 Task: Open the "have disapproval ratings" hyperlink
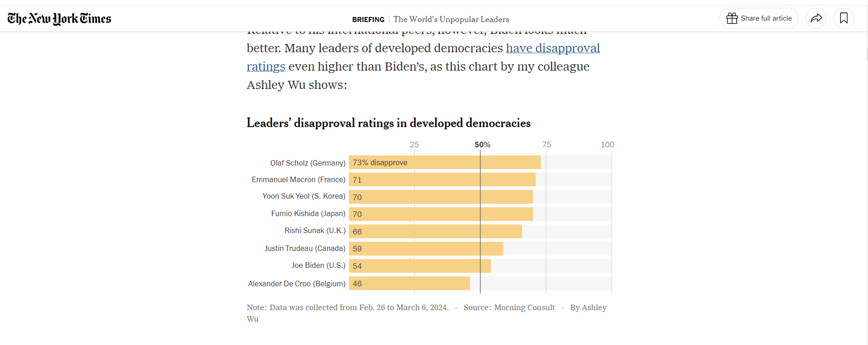(553, 48)
